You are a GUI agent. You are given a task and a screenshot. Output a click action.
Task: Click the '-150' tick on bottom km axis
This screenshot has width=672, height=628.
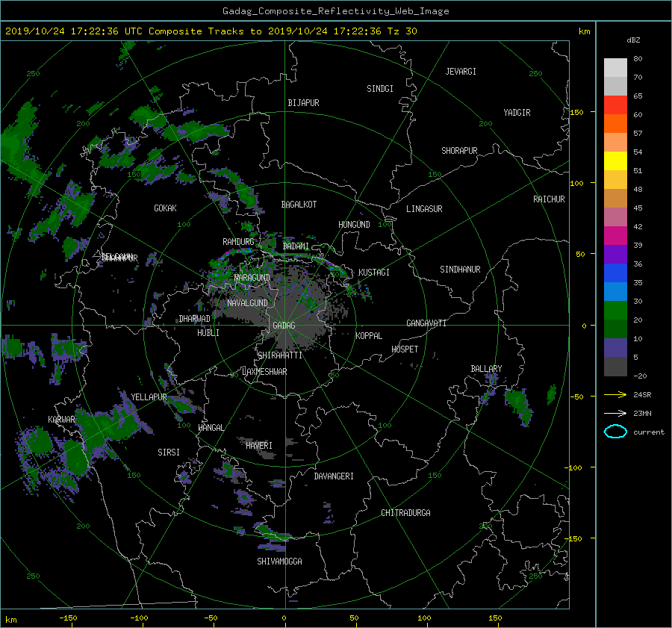point(68,618)
